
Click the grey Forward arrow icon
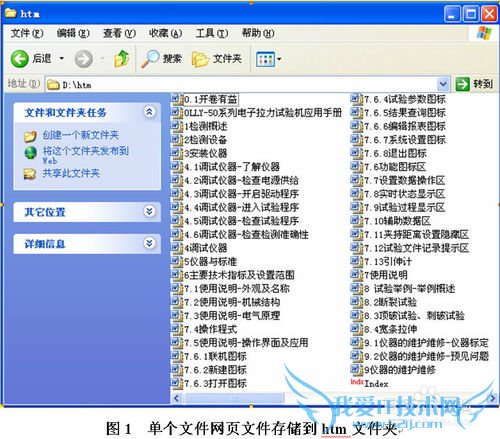(x=84, y=59)
